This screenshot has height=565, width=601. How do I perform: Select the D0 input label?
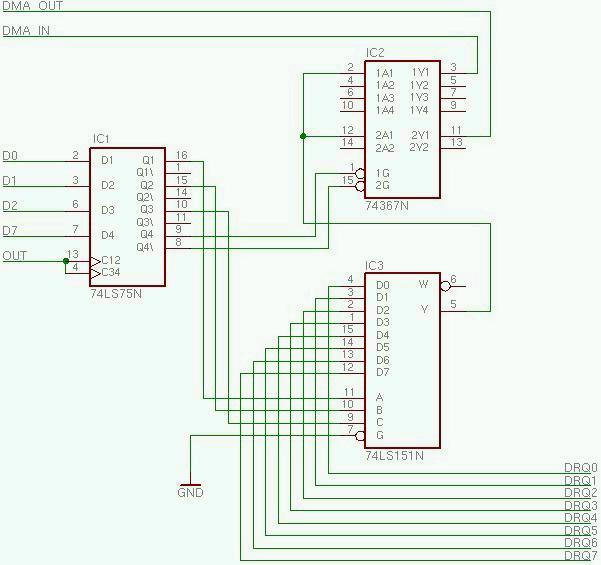[x=10, y=156]
